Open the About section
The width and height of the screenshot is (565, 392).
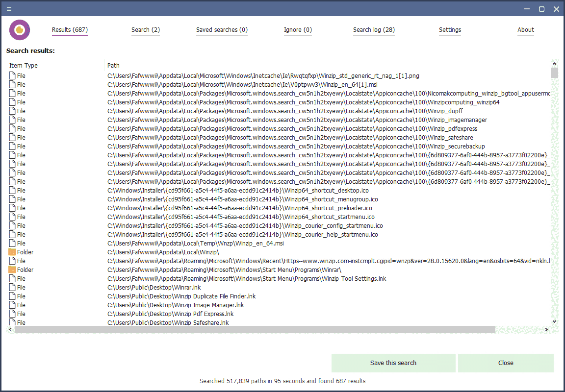[525, 30]
